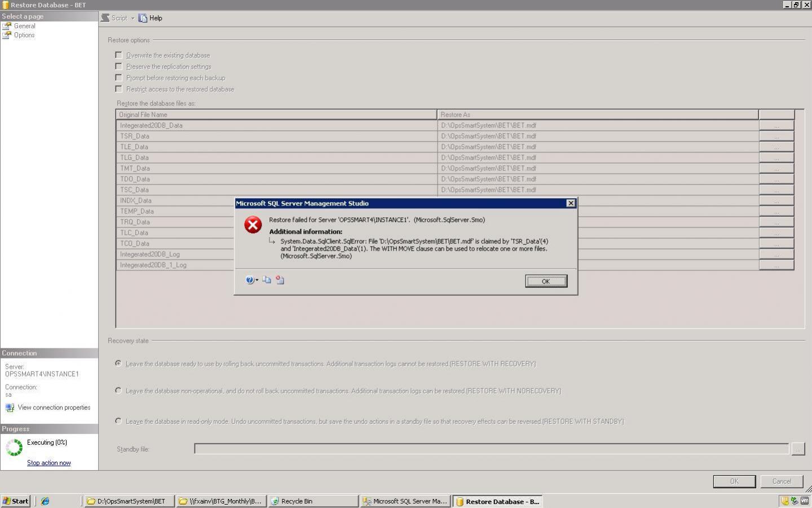Copy the error message text icon

point(267,280)
